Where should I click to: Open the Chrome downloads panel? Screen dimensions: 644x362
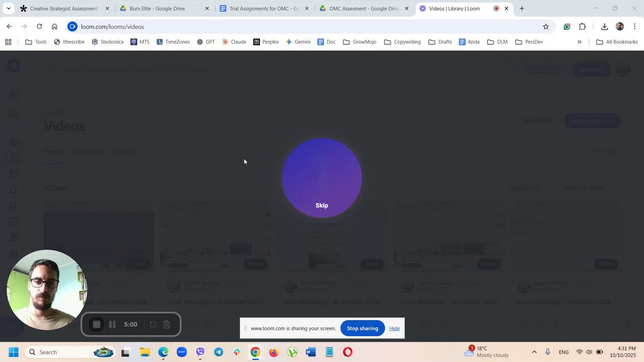(604, 27)
